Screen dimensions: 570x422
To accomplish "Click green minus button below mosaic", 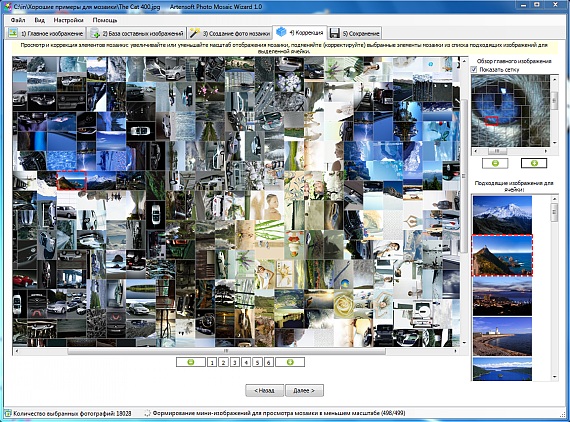I will (190, 362).
